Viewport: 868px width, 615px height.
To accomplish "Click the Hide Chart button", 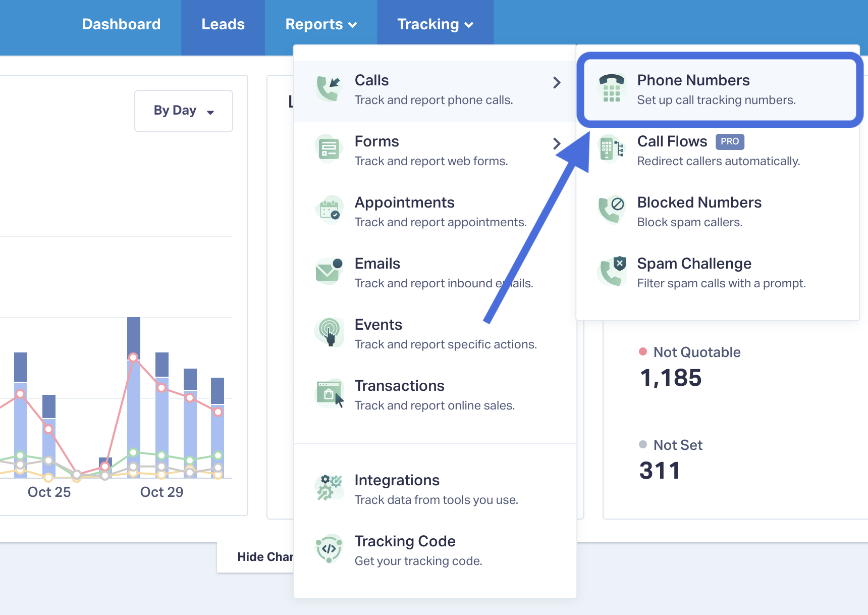I will [255, 557].
